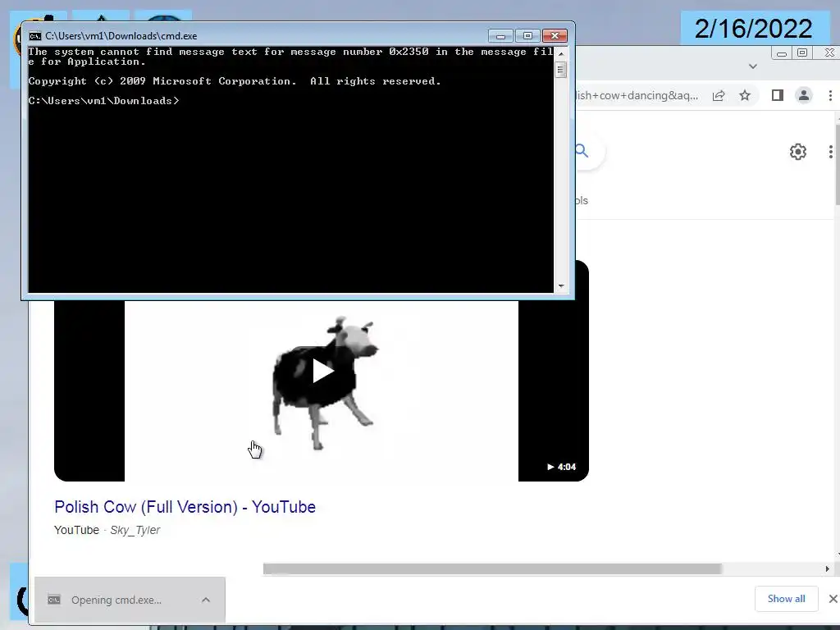
Task: Open Chrome's three-dot menu
Action: 830,95
